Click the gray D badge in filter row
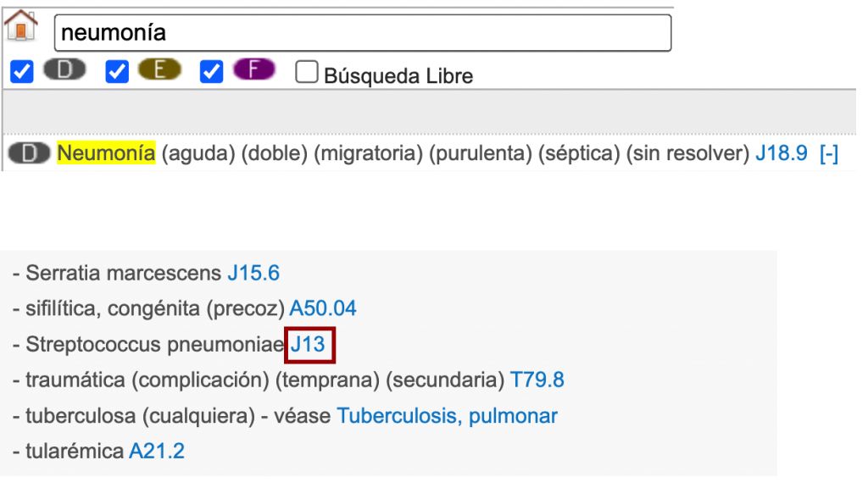Screen dimensions: 868x488 [x=65, y=71]
